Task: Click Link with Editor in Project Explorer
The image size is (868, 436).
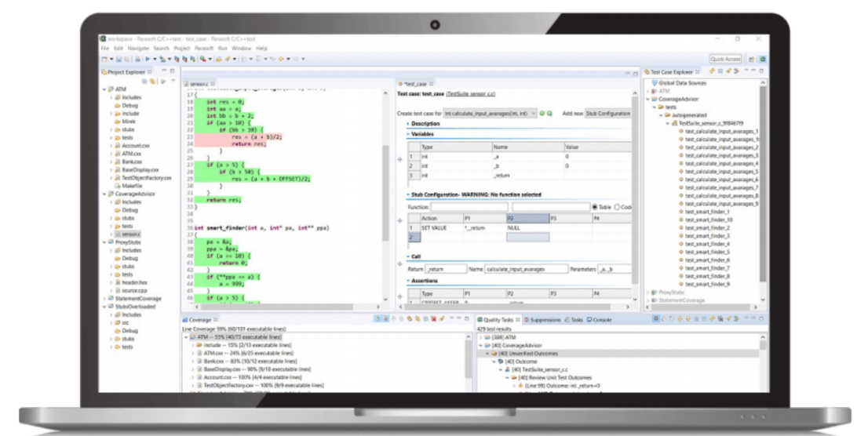Action: (153, 82)
